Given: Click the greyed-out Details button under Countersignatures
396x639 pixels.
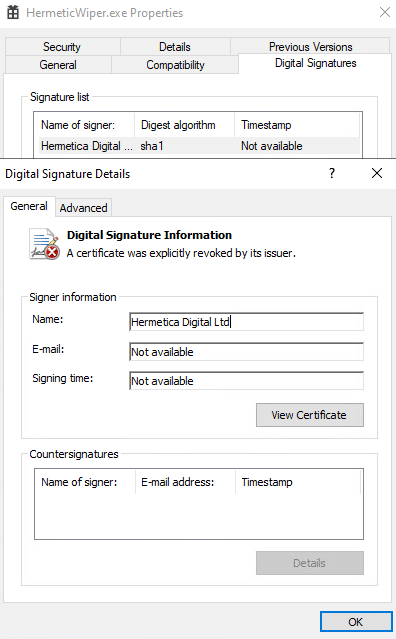Looking at the screenshot, I should click(x=310, y=563).
